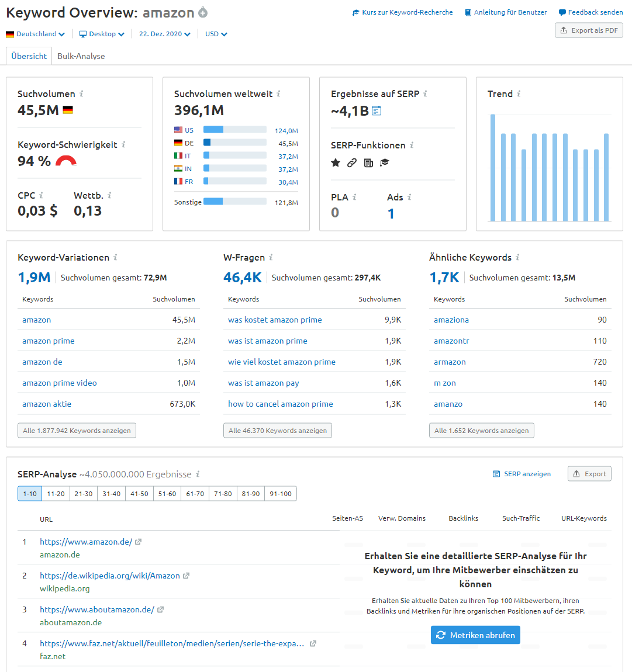Viewport: 632px width, 672px height.
Task: Click Alle 1.877.942 Keywords anzeigen button
Action: [77, 430]
